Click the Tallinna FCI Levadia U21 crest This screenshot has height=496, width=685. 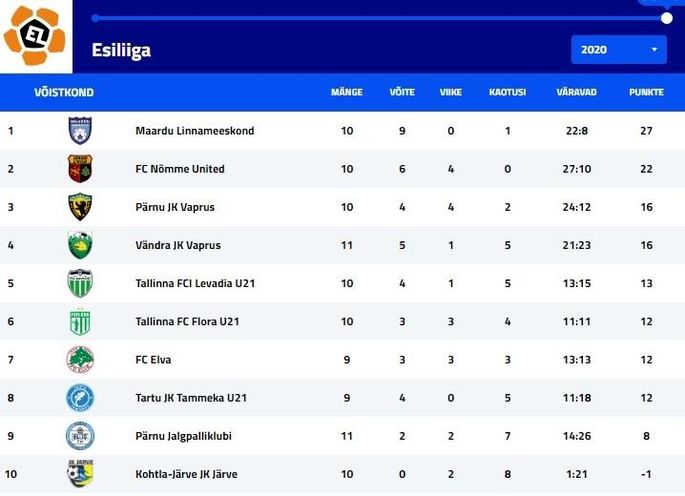(80, 283)
